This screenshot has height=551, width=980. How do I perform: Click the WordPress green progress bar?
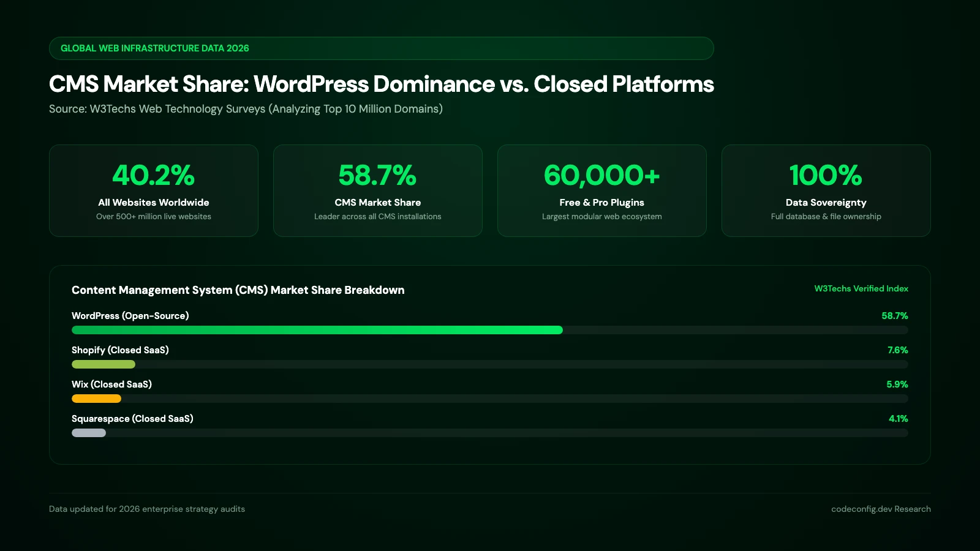(317, 330)
